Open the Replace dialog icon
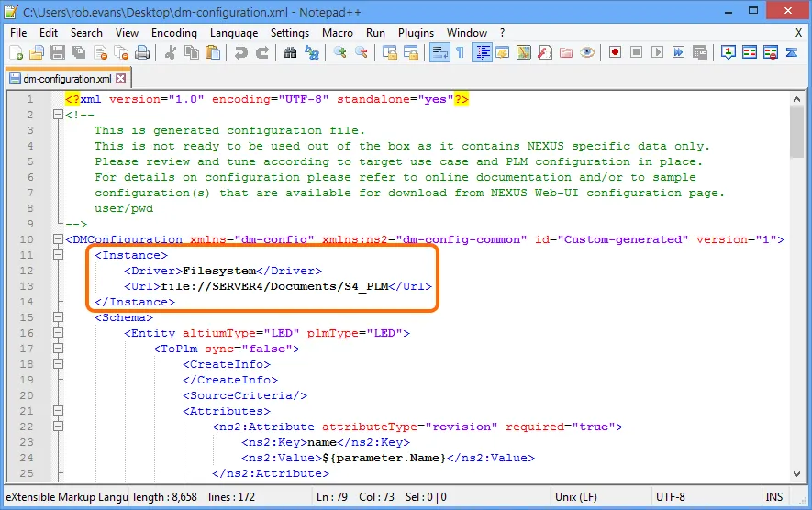This screenshot has height=510, width=812. click(x=312, y=52)
